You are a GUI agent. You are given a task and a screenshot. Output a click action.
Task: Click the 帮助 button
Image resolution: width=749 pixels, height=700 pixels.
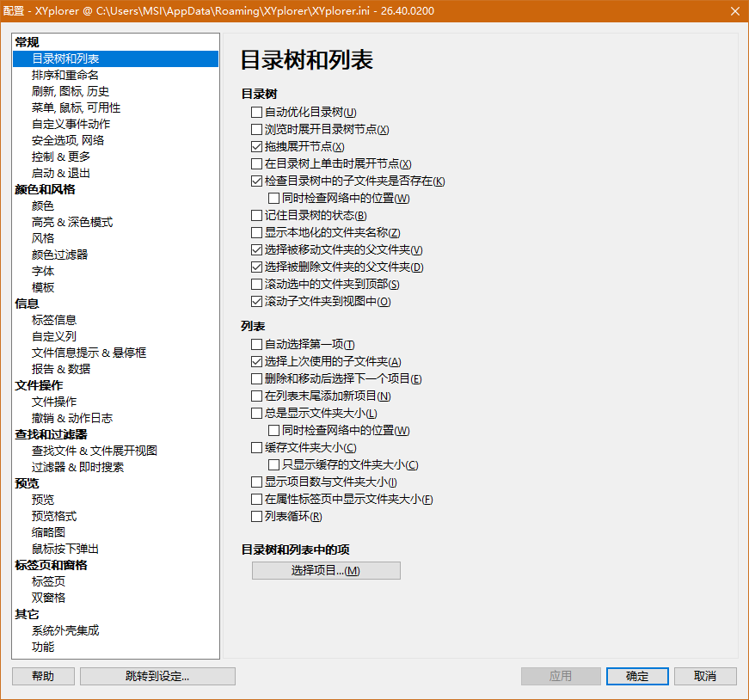[x=43, y=676]
